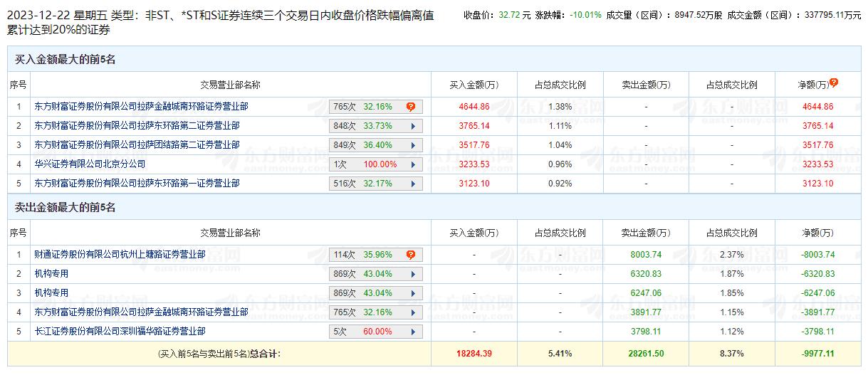Open the 东方财富拉萨团结路第二证券营业部 link

click(x=137, y=145)
